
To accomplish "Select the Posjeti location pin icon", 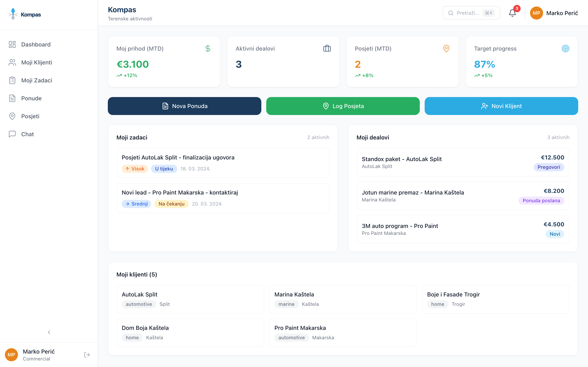I will pos(12,116).
